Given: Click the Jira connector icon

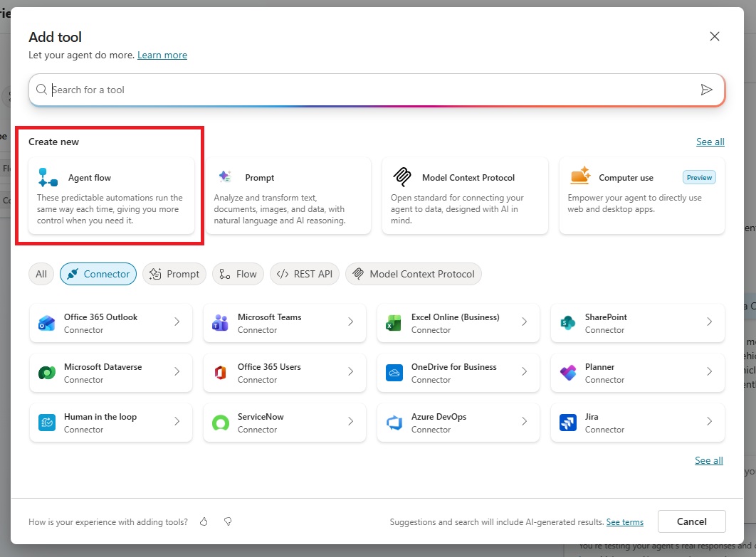Looking at the screenshot, I should [568, 423].
